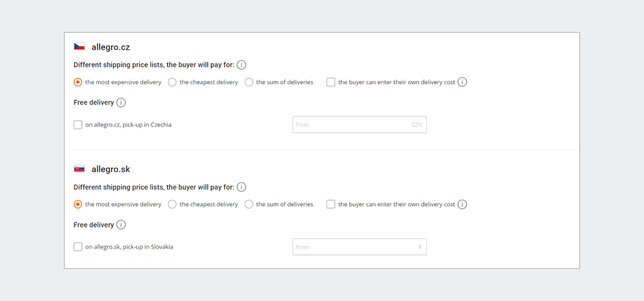
Task: Check free delivery pick-up in Czechia
Action: click(78, 124)
